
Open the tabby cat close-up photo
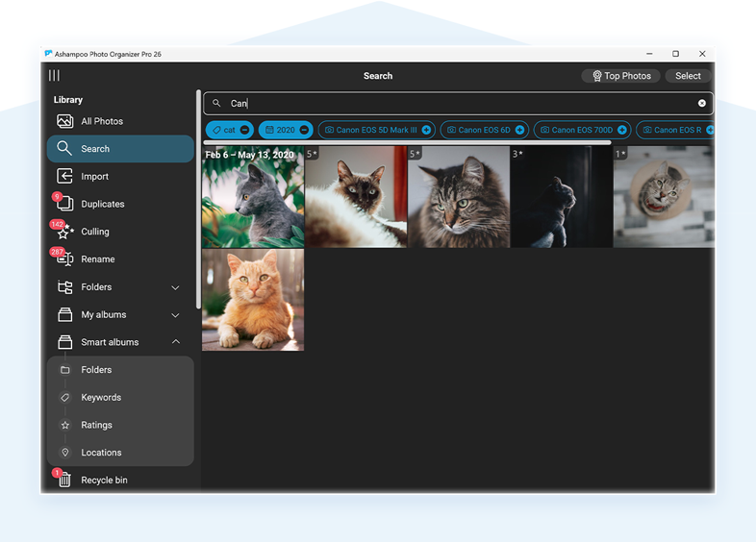(x=459, y=197)
